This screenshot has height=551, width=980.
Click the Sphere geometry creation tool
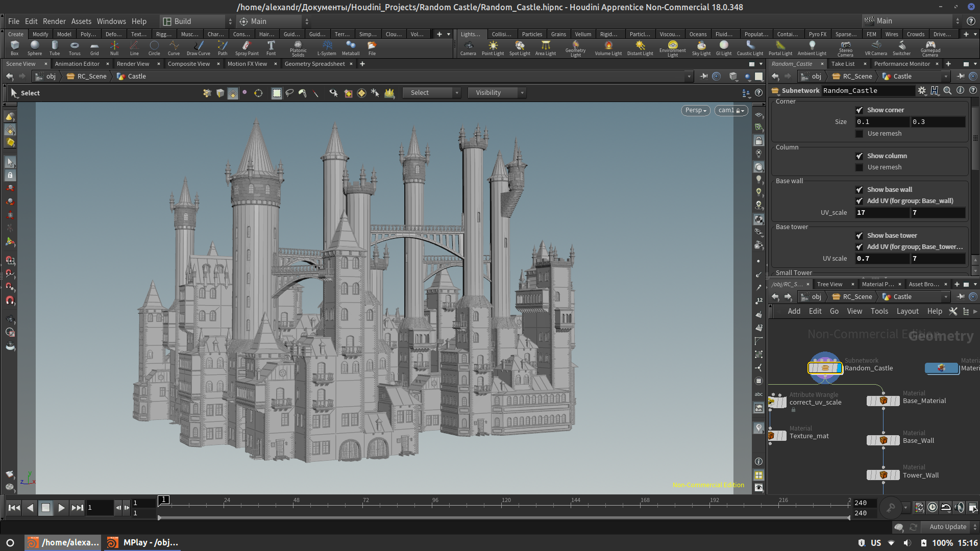[34, 46]
